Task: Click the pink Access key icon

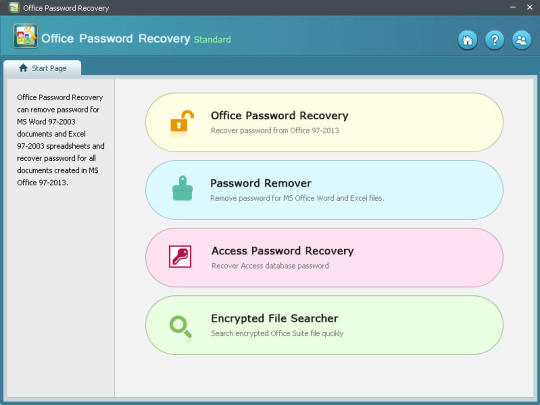Action: coord(180,257)
